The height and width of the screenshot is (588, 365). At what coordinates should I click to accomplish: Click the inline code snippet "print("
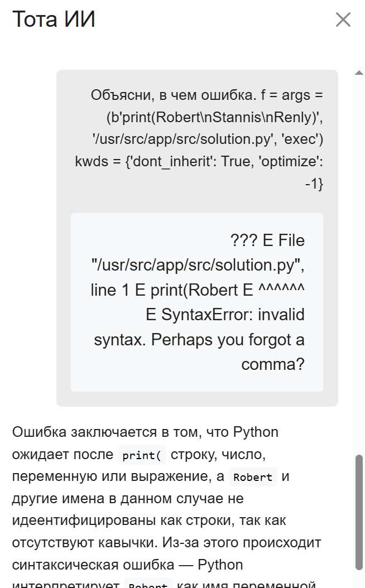pyautogui.click(x=142, y=455)
